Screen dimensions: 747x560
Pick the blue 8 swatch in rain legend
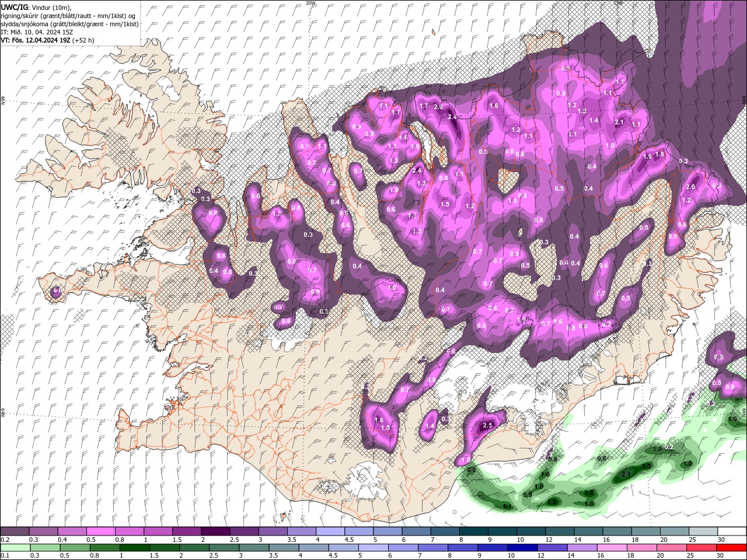click(x=462, y=548)
